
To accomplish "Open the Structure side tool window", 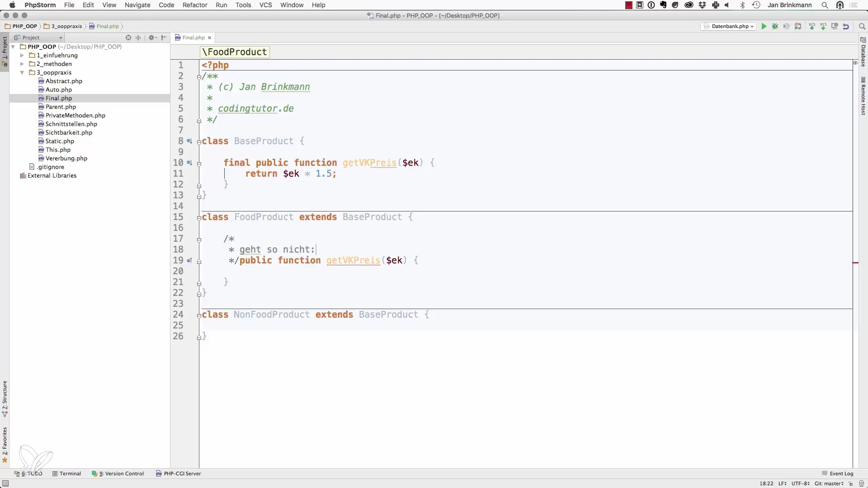I will [5, 399].
